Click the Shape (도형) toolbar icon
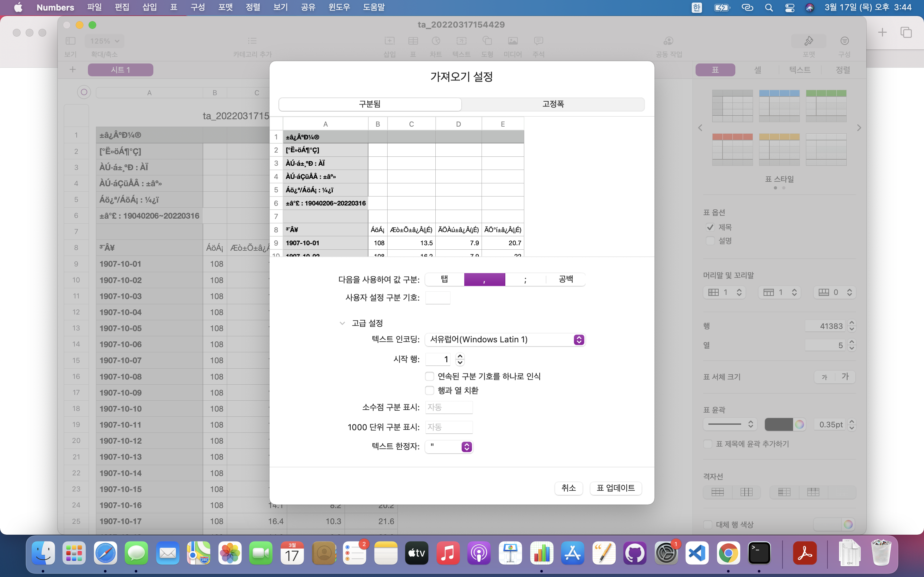The width and height of the screenshot is (924, 577). pos(487,41)
